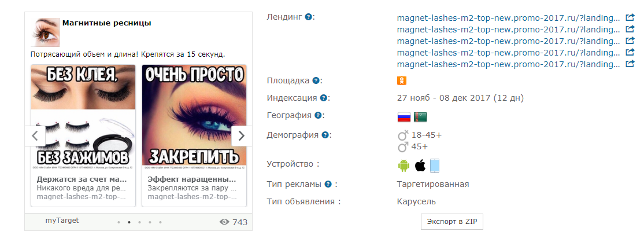Open the first landing link's external arrow icon
The image size is (644, 246).
pos(630,18)
